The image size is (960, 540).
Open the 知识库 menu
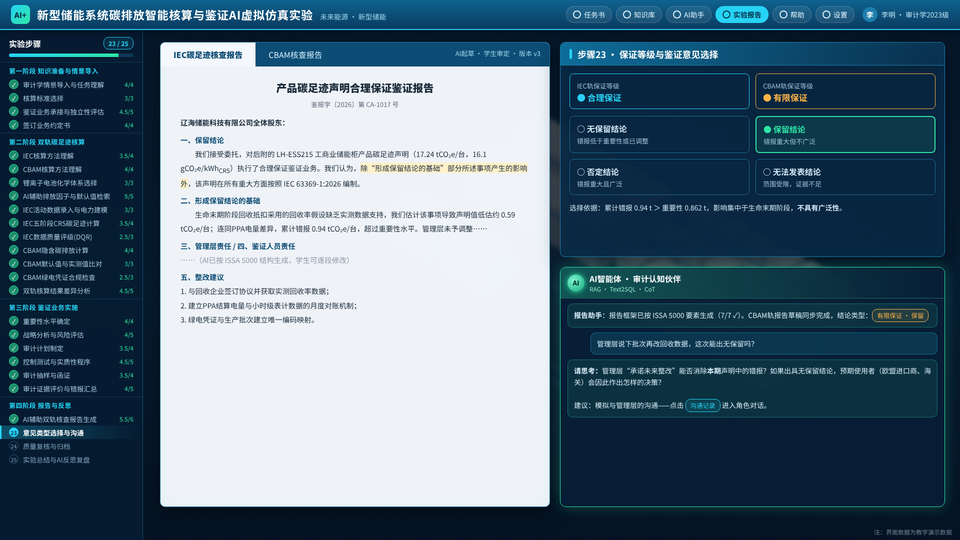click(638, 15)
